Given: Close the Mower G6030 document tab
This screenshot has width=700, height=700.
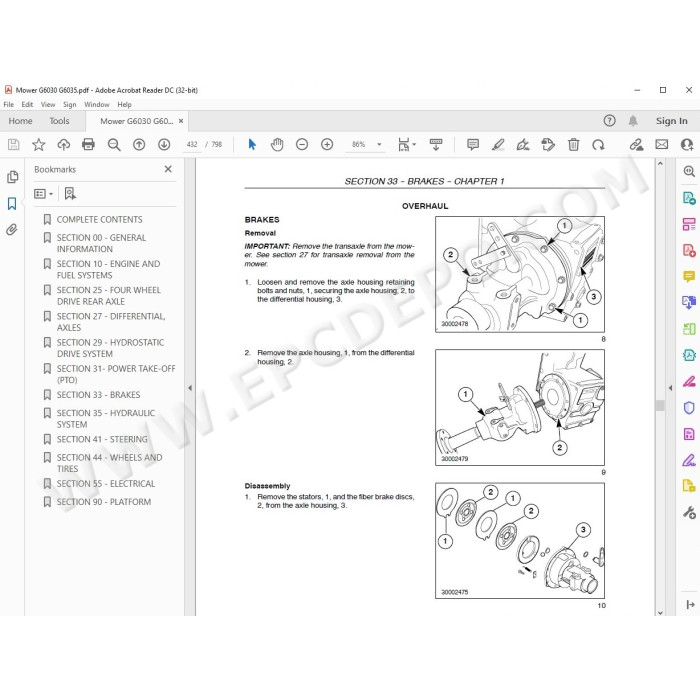Looking at the screenshot, I should click(181, 121).
